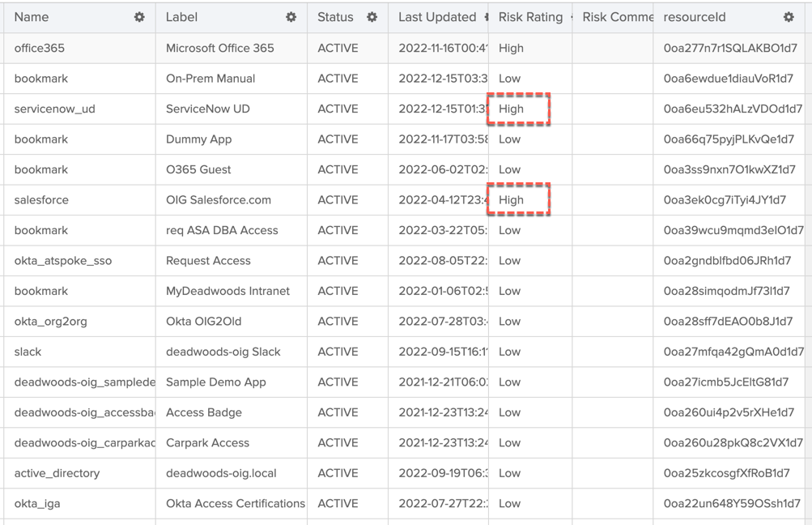
Task: Click the Risk Comments column header
Action: point(617,17)
